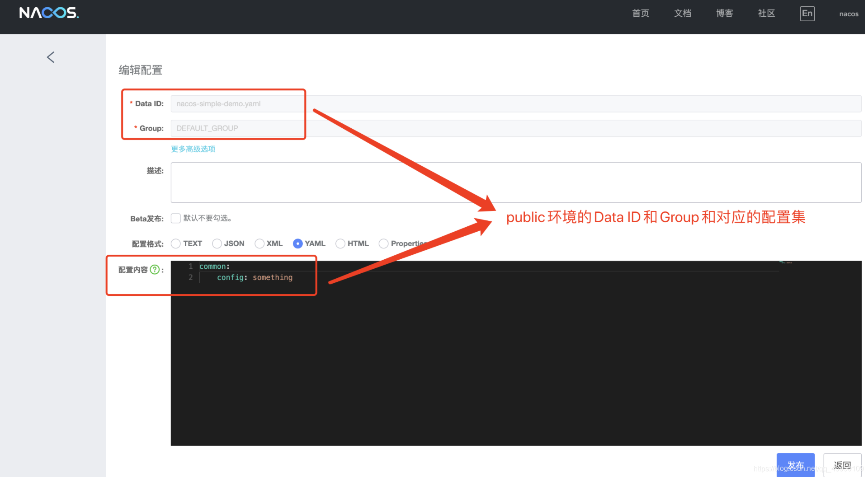The width and height of the screenshot is (868, 477).
Task: Select the XML format radio button
Action: click(x=259, y=243)
